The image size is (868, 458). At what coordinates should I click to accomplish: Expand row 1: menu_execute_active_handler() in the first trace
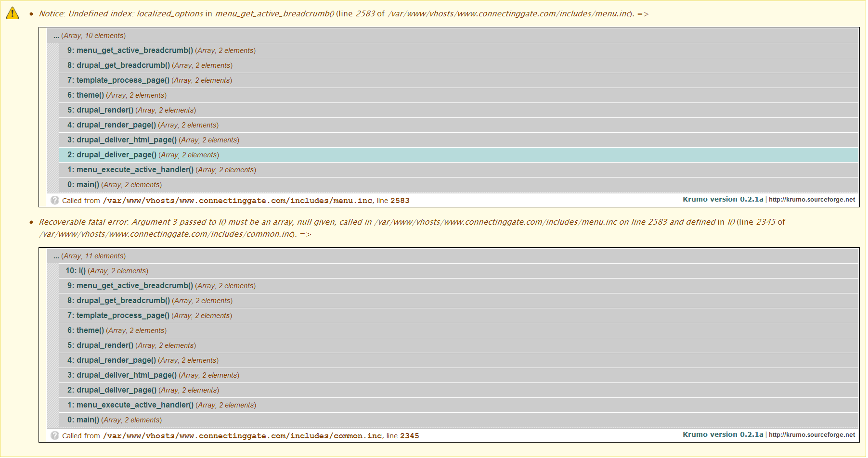click(459, 170)
